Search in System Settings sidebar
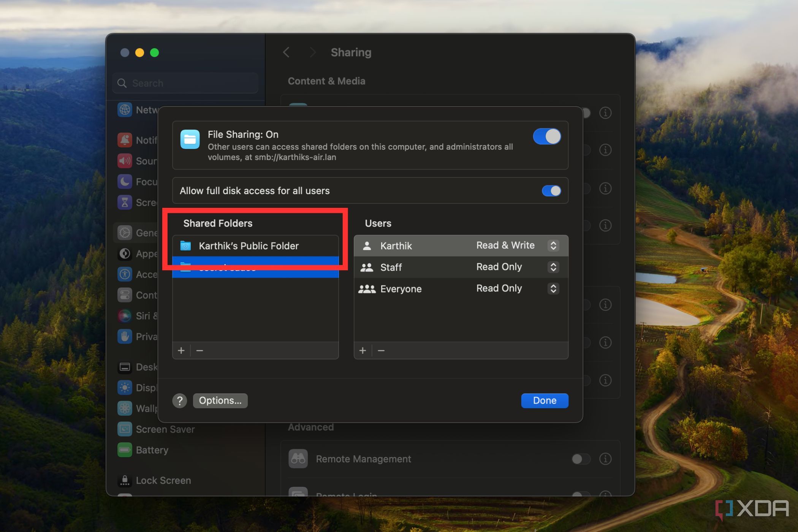 click(185, 82)
